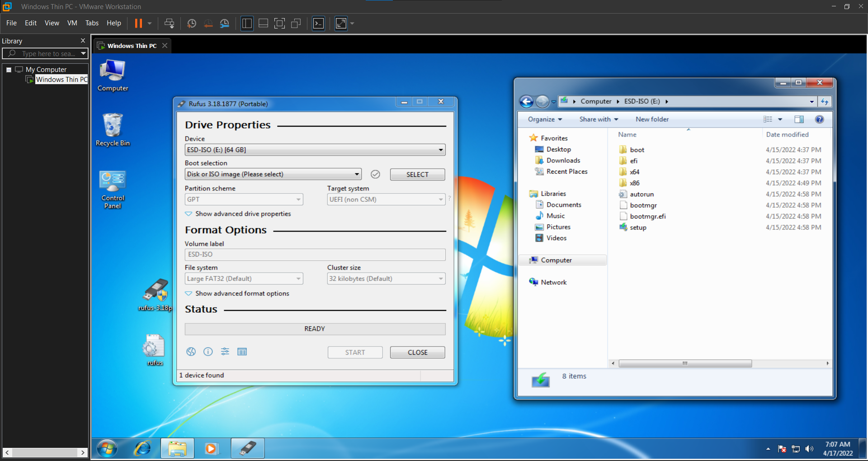Viewport: 868px width, 461px height.
Task: Open the Device dropdown ESD-ISO (E:)
Action: [315, 150]
